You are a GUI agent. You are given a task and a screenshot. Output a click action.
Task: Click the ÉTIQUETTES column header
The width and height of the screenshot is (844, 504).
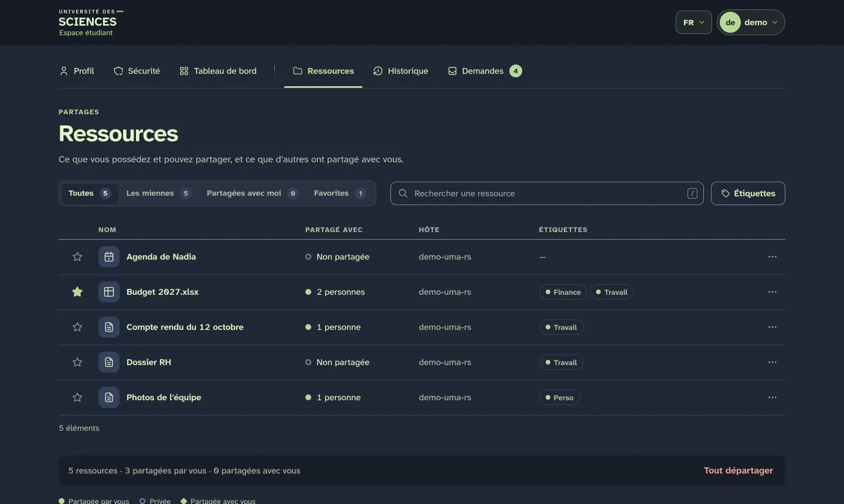coord(563,230)
